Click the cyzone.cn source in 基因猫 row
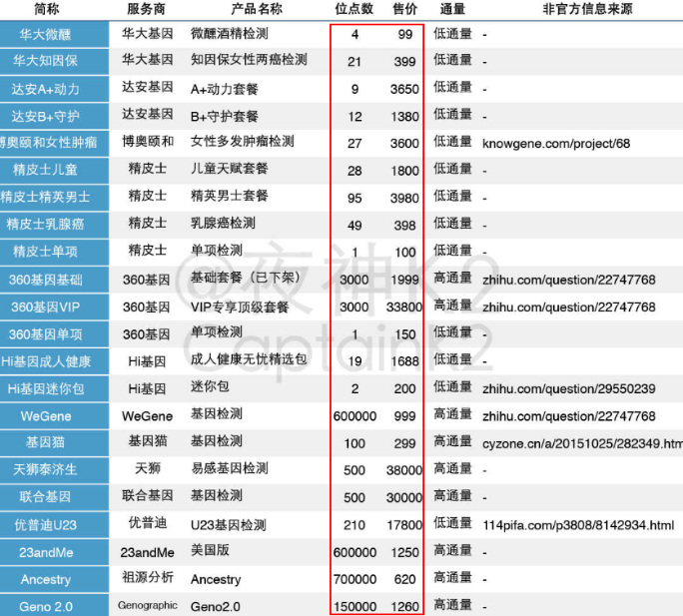This screenshot has height=616, width=683. [583, 443]
